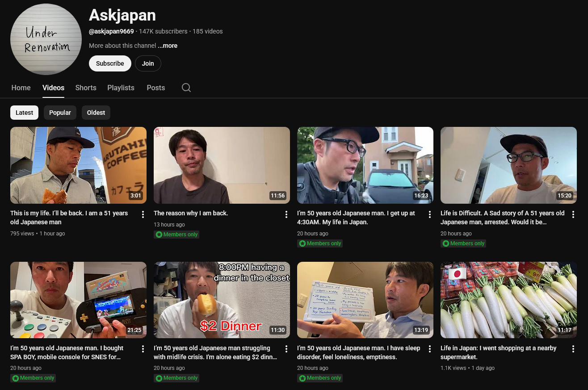Open three-dot menu for 'Life is Difficult' video
Screen dimensions: 588x390
[x=573, y=214]
